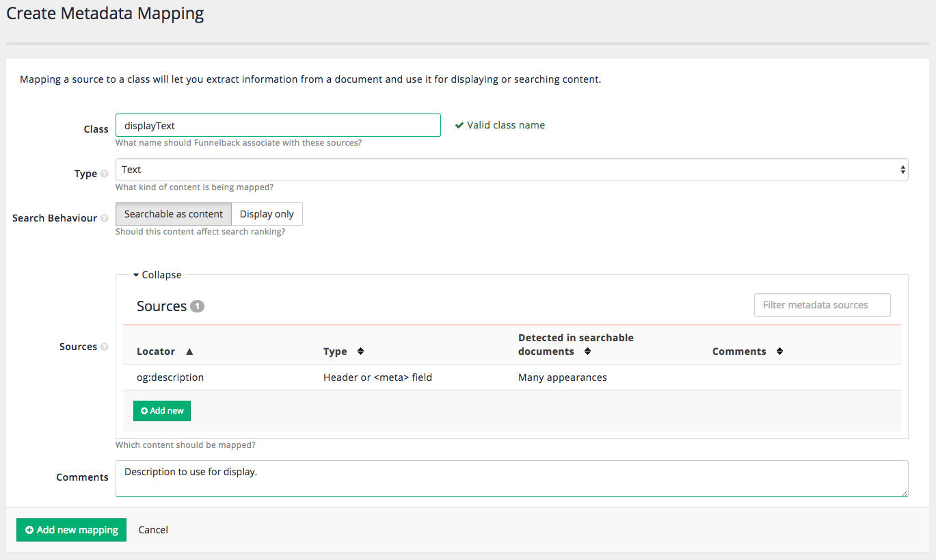Click inside the Comments textarea

511,477
